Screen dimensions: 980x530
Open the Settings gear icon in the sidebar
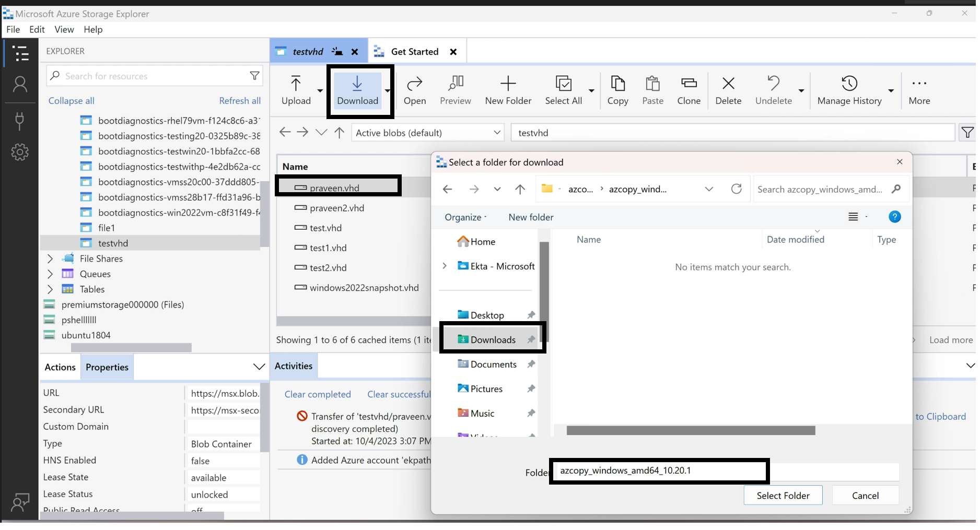point(20,152)
